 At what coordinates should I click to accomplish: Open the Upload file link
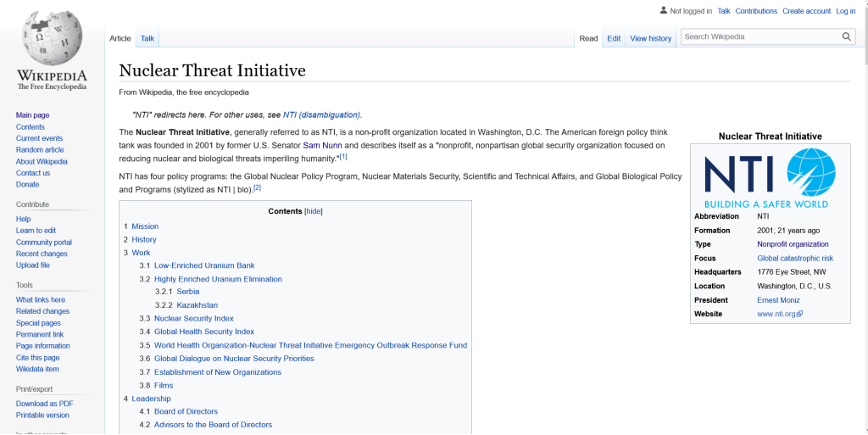pos(33,265)
